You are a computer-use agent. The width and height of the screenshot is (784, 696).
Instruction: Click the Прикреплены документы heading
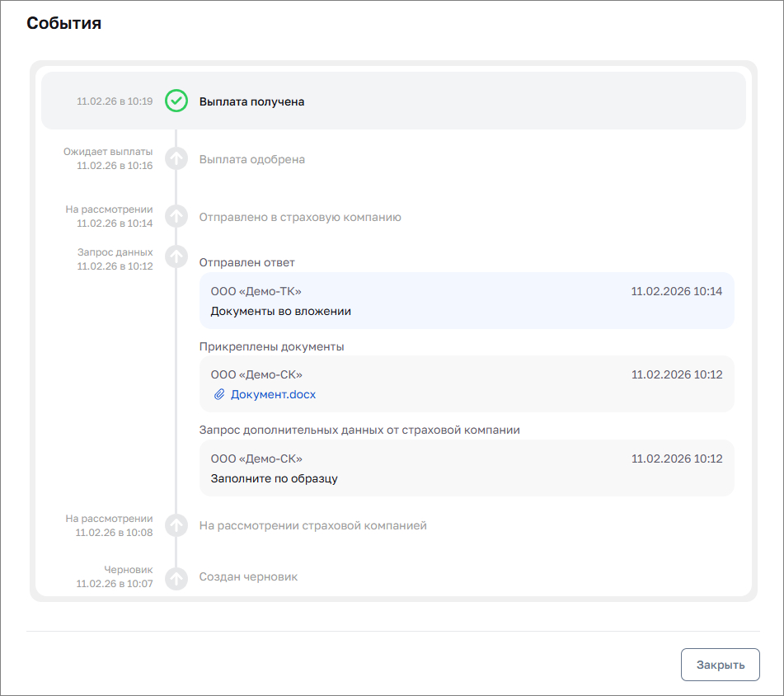coord(271,347)
